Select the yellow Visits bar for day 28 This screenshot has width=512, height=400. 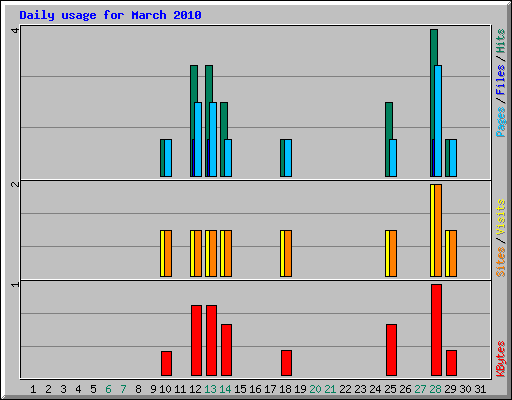click(432, 230)
